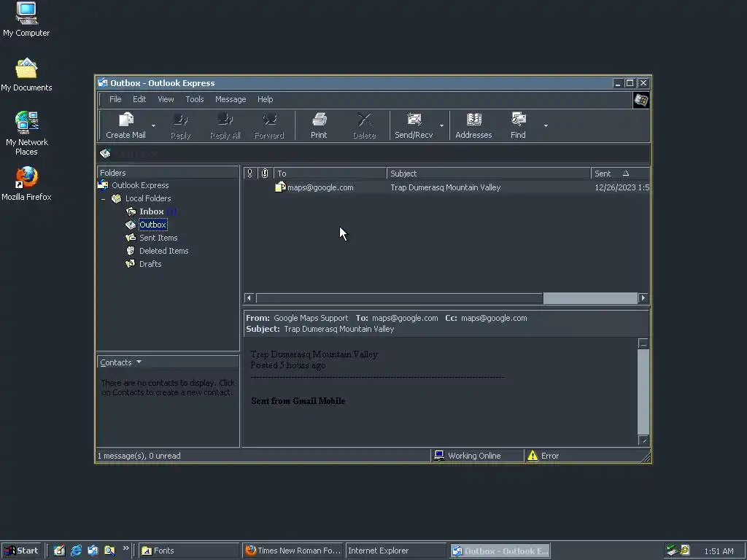Screen dimensions: 747x560
Task: Open My Network Places desktop icon
Action: pyautogui.click(x=27, y=133)
